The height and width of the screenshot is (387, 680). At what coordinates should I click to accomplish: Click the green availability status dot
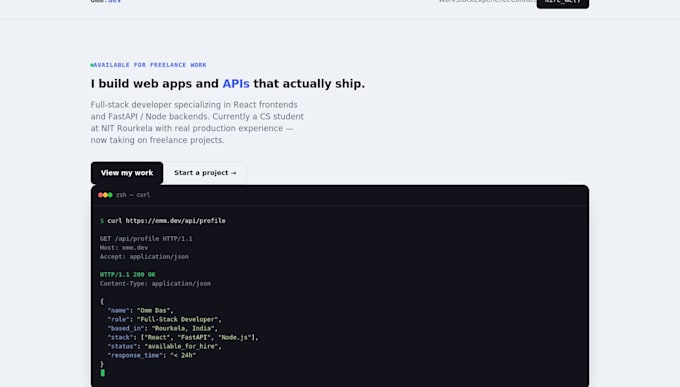92,65
